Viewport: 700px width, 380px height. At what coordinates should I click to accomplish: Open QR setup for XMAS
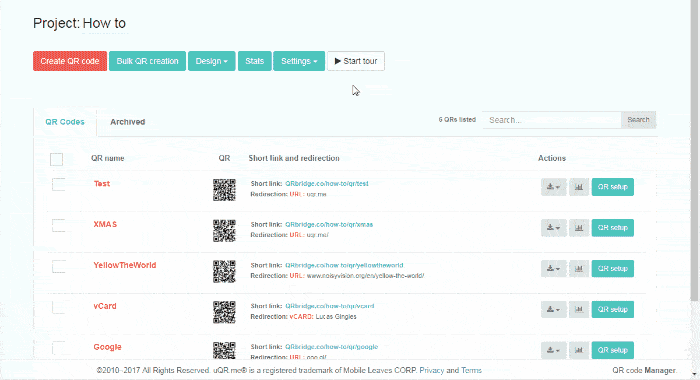pos(612,228)
